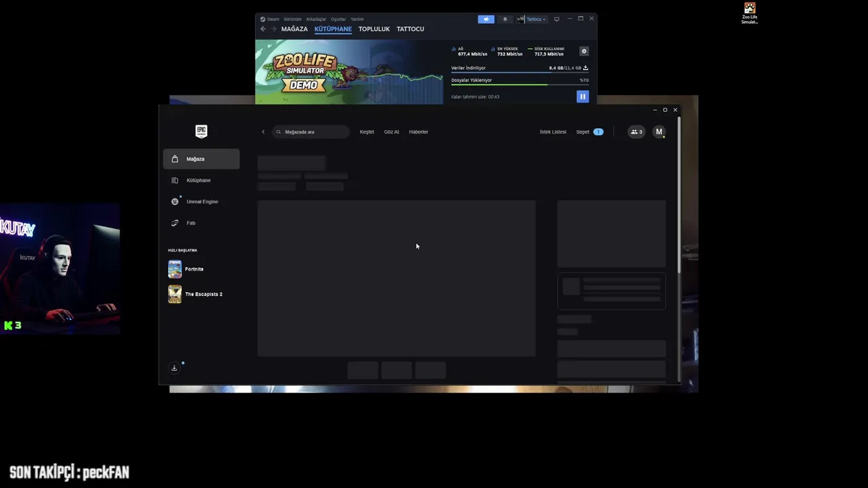This screenshot has width=868, height=488.
Task: Click the DİSK KULLANIMI stat
Action: click(x=546, y=52)
